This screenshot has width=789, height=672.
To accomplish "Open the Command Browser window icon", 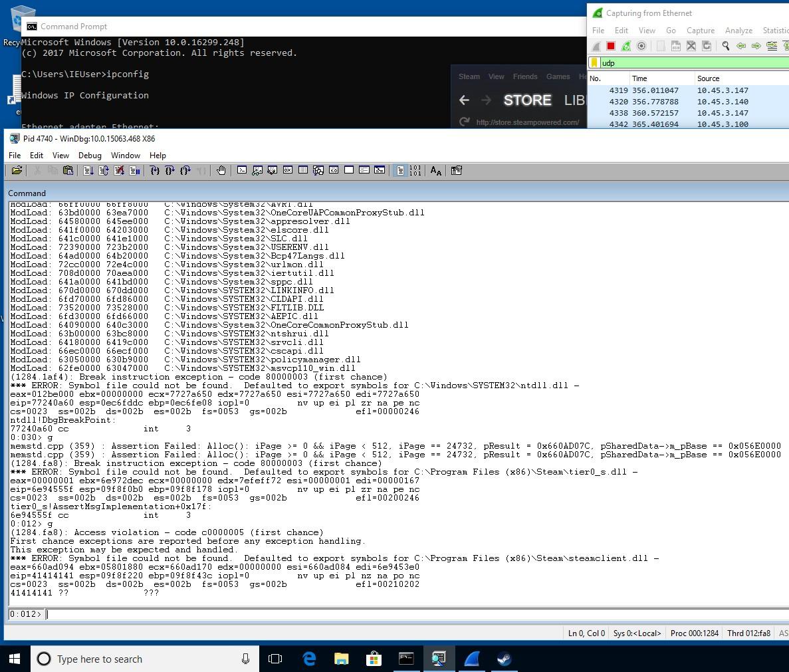I will point(380,171).
